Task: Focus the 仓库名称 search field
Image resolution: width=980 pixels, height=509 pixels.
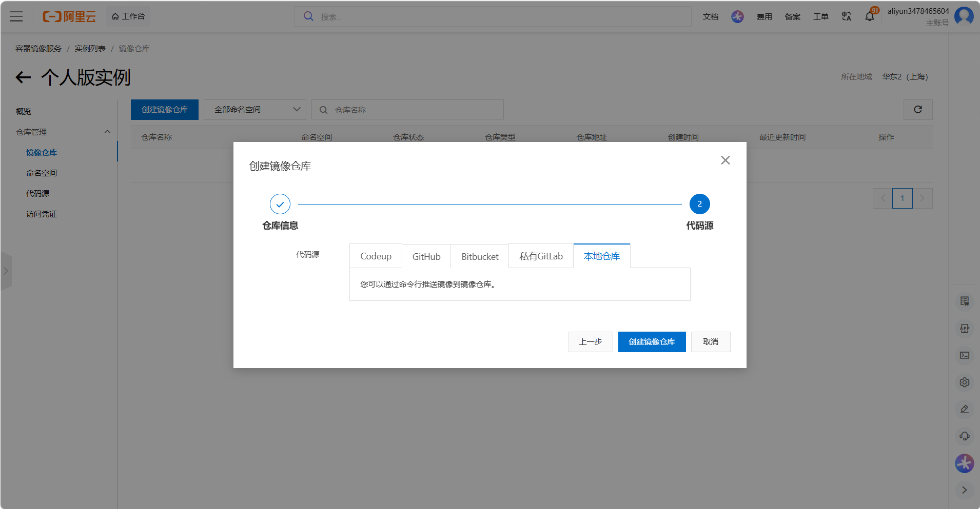Action: tap(407, 110)
